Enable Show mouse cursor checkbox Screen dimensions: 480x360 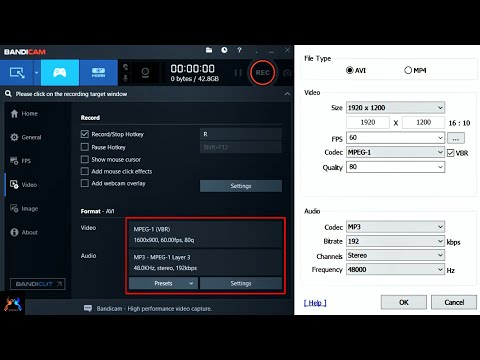(85, 159)
